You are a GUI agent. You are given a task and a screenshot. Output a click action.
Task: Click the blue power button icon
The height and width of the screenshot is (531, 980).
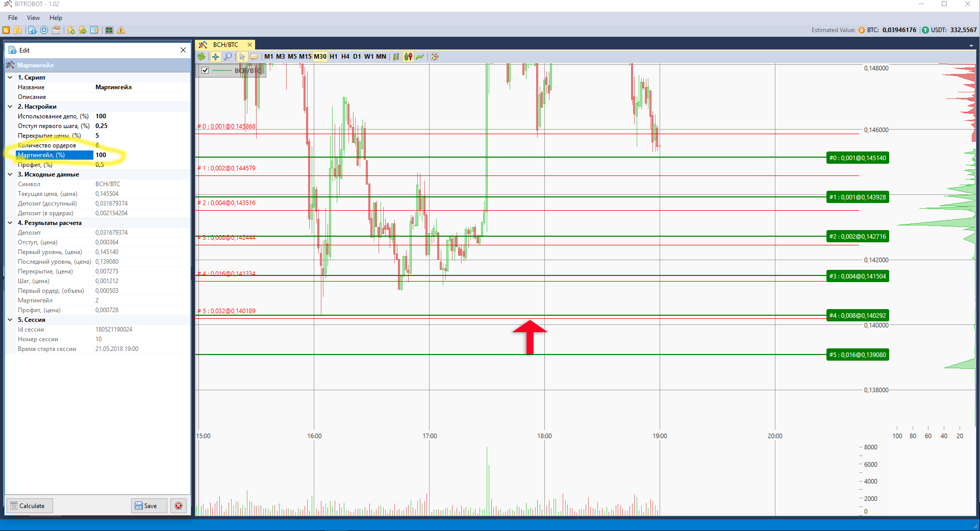[x=44, y=30]
